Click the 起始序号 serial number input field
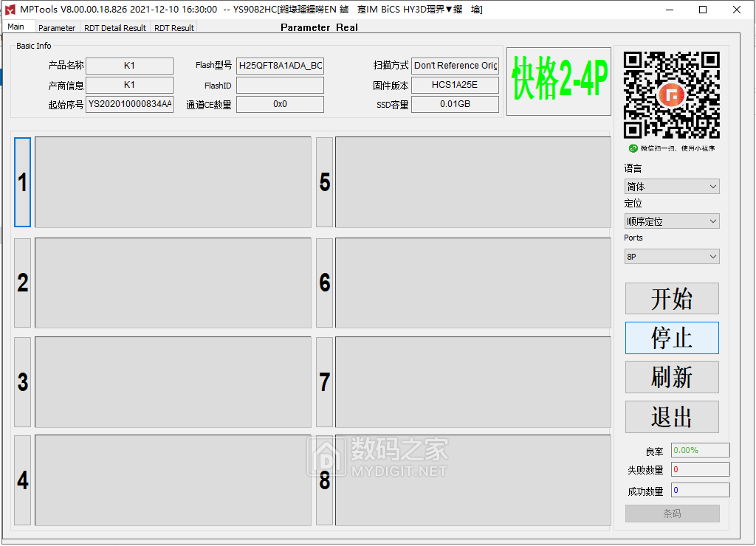This screenshot has height=546, width=756. pos(129,104)
